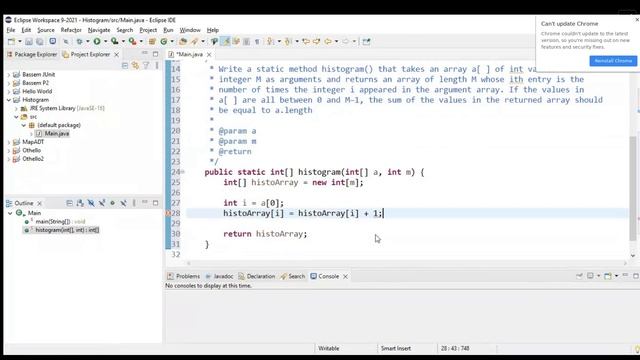Switch to the Package Explorer tab
Image resolution: width=640 pixels, height=360 pixels.
[x=32, y=54]
